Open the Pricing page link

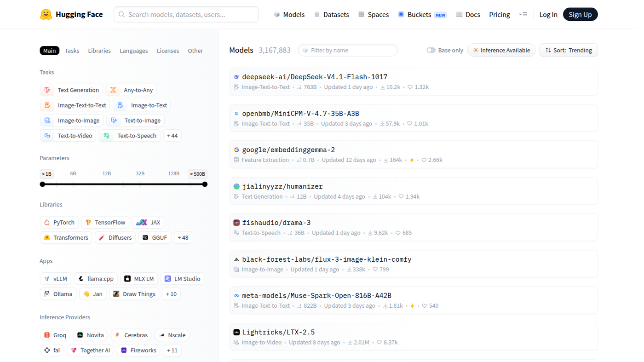[x=500, y=15]
